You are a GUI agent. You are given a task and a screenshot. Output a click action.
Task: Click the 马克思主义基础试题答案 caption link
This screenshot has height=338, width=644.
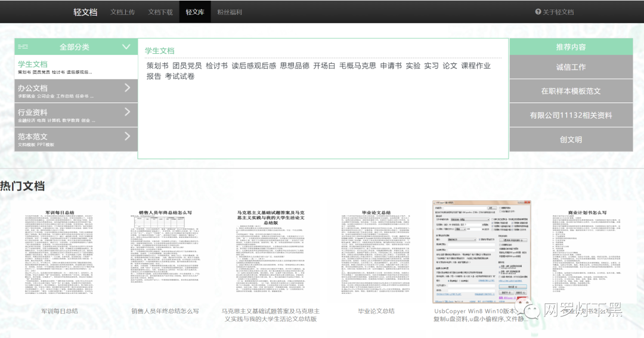(x=271, y=315)
